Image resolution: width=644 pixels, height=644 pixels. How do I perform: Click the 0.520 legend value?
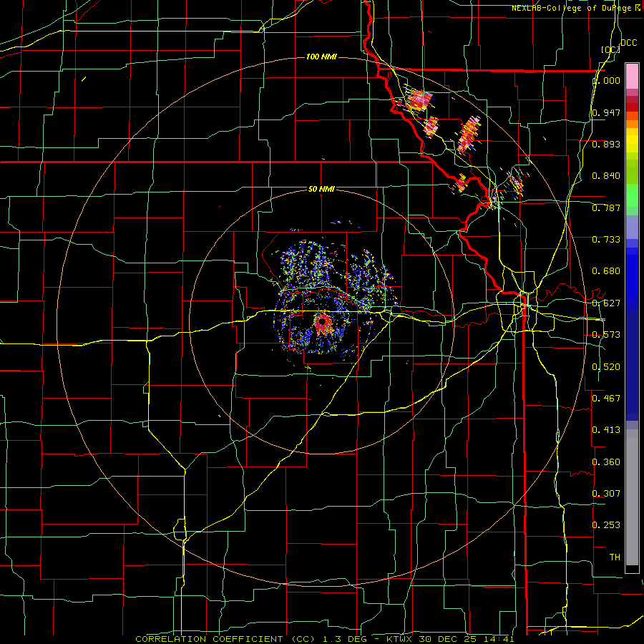606,367
